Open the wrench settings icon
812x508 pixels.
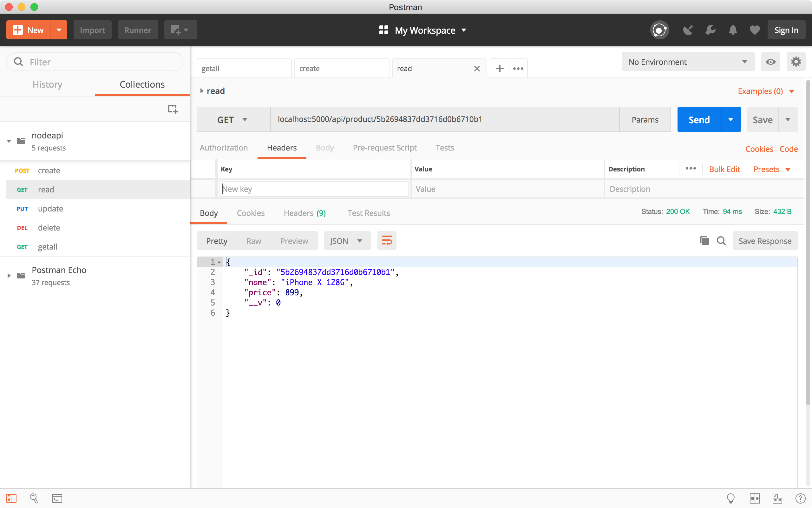pyautogui.click(x=710, y=30)
